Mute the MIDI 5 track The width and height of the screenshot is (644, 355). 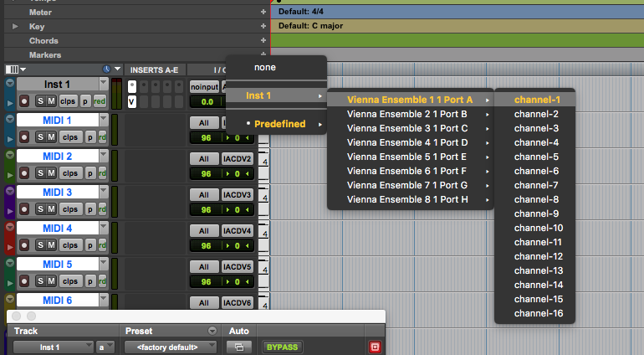(x=51, y=281)
